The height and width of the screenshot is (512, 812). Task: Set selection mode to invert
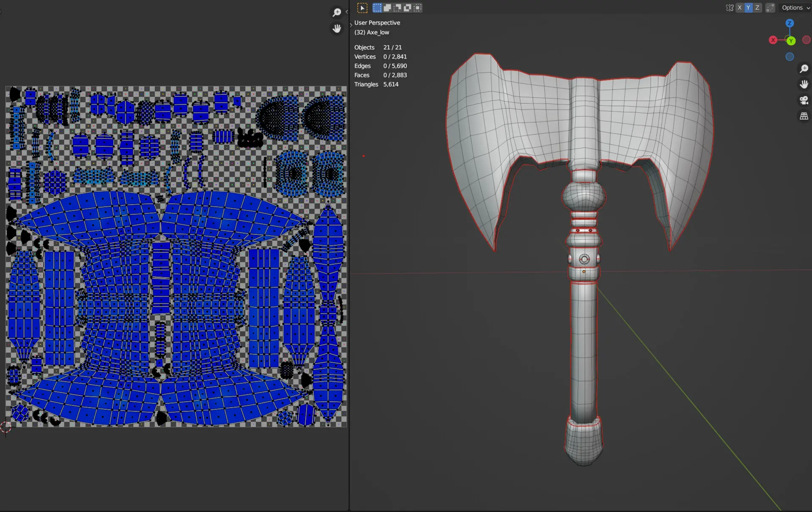407,8
